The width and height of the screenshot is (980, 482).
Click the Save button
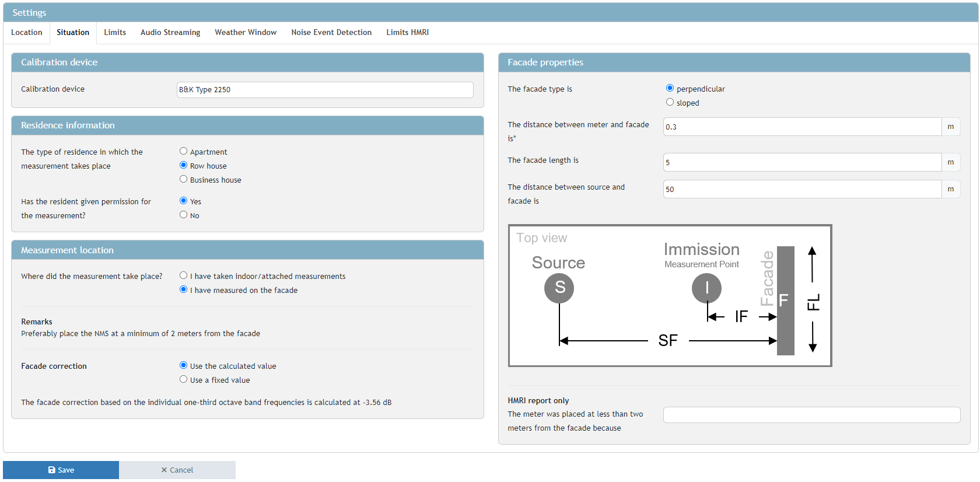61,470
